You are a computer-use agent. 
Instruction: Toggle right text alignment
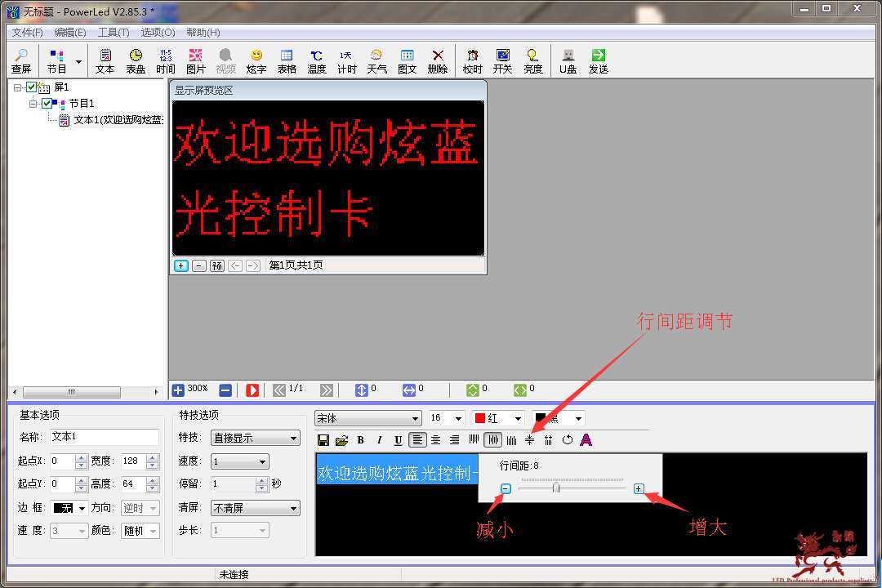[455, 440]
